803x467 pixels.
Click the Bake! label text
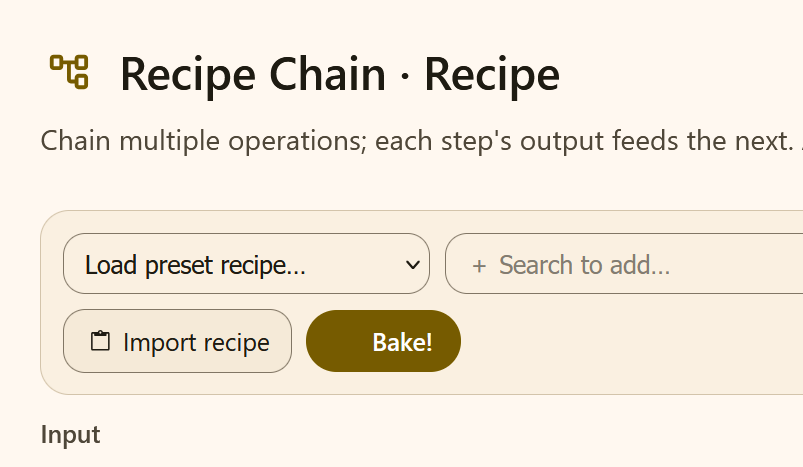[x=402, y=342]
